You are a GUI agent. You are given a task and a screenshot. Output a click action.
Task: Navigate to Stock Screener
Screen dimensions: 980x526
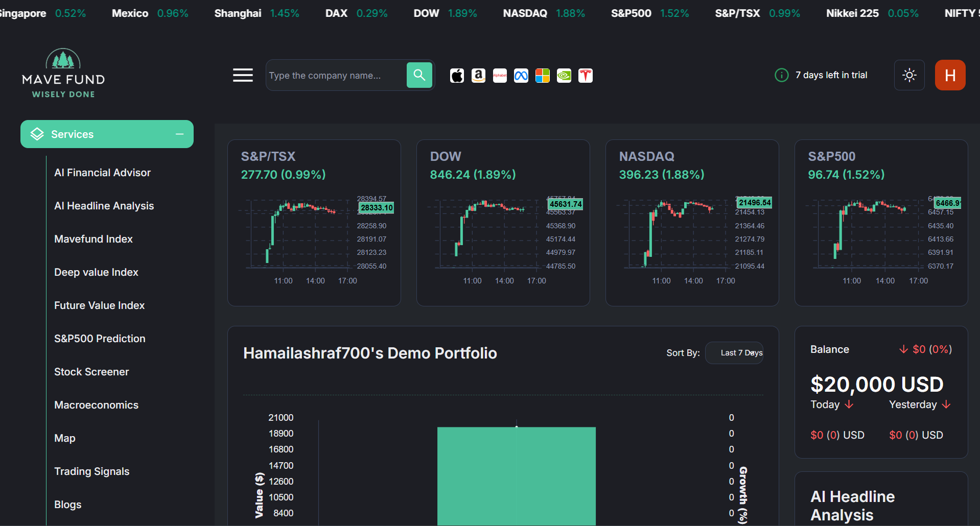click(x=91, y=372)
